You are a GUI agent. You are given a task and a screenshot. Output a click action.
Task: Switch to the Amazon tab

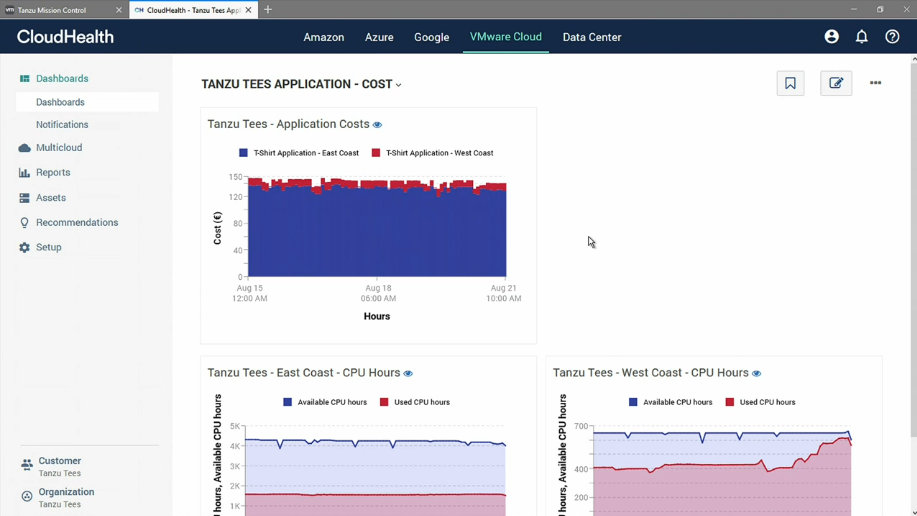click(323, 37)
